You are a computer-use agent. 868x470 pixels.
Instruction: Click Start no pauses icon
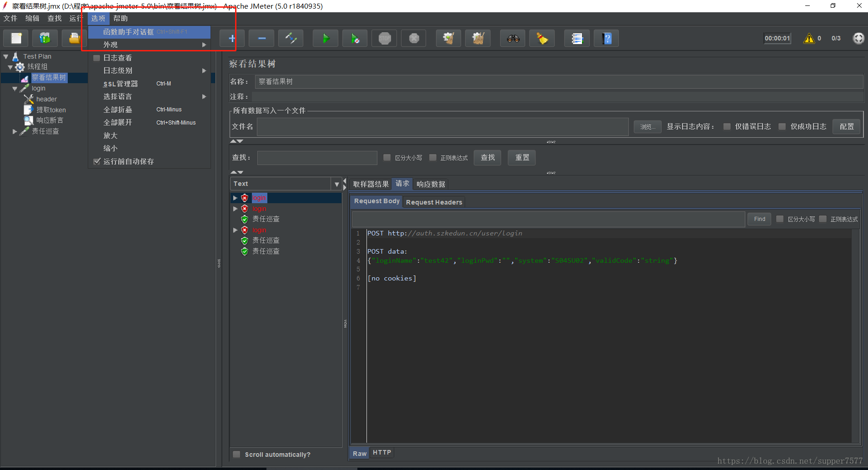[355, 38]
